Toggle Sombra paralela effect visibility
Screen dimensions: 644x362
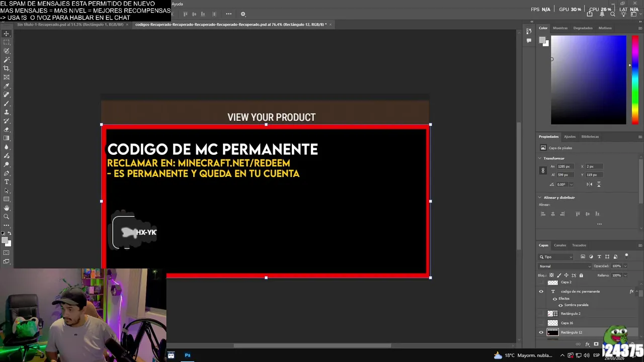[560, 305]
